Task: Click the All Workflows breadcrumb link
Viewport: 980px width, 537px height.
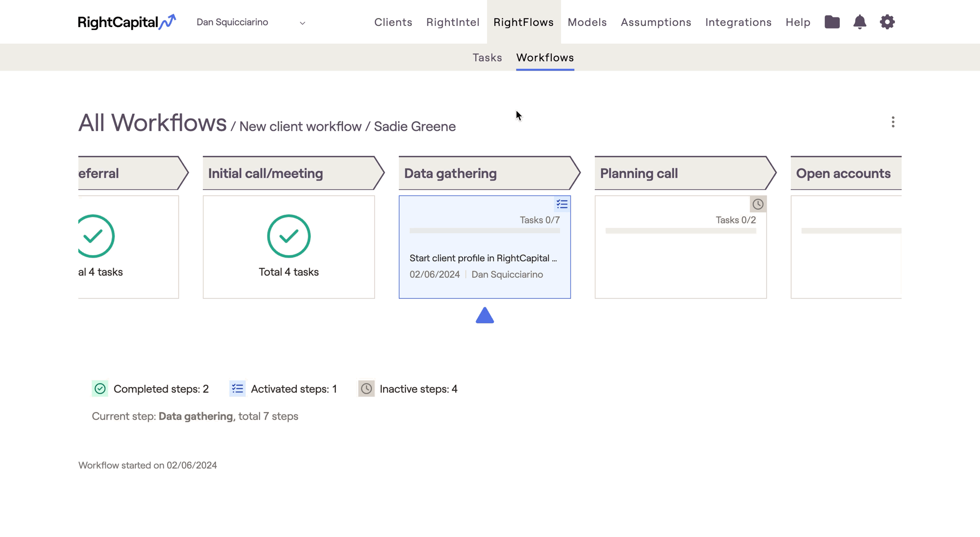Action: pos(152,123)
